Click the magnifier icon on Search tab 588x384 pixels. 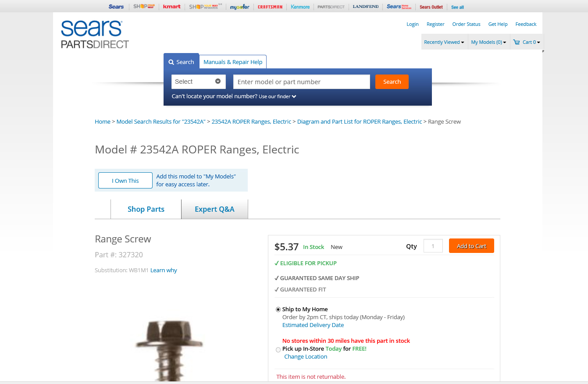[171, 62]
